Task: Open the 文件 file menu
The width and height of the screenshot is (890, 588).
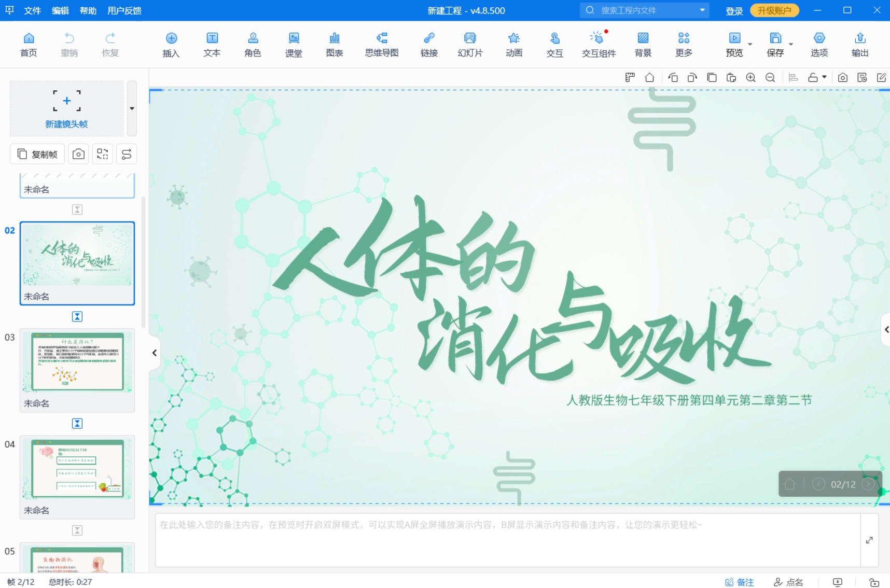Action: click(32, 10)
